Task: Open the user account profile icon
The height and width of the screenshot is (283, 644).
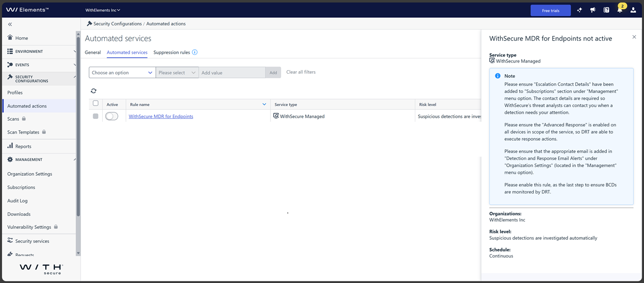Action: [633, 10]
